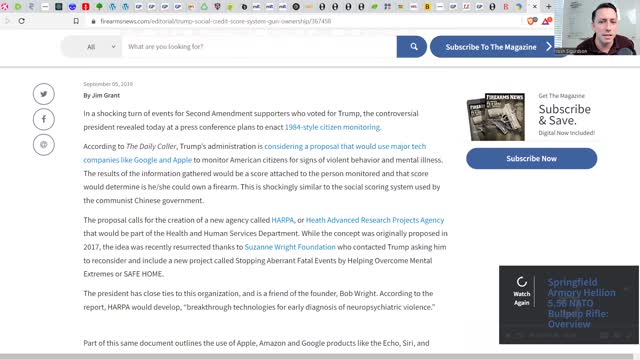Image resolution: width=640 pixels, height=360 pixels.
Task: Open Brave shields lion icon
Action: pos(531,21)
